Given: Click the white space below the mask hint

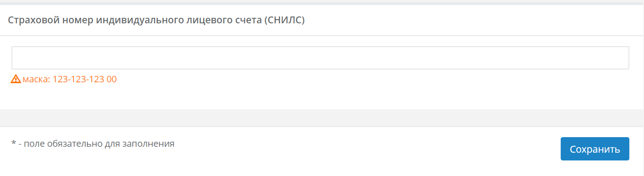Looking at the screenshot, I should pos(320,97).
